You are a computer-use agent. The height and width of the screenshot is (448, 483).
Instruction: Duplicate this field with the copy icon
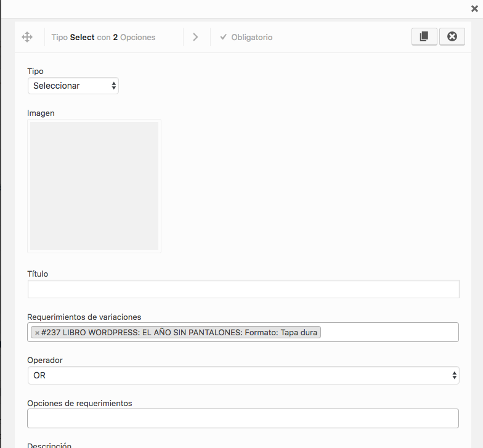click(424, 37)
